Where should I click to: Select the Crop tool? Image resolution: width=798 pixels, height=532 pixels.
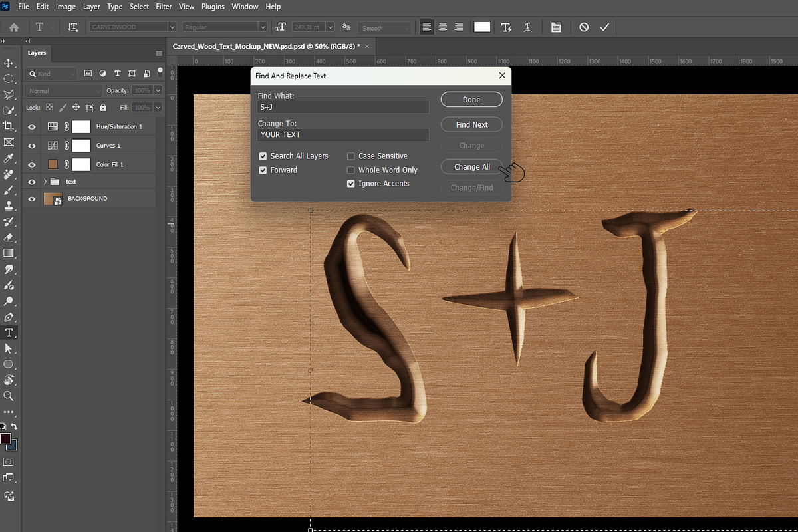(x=9, y=126)
